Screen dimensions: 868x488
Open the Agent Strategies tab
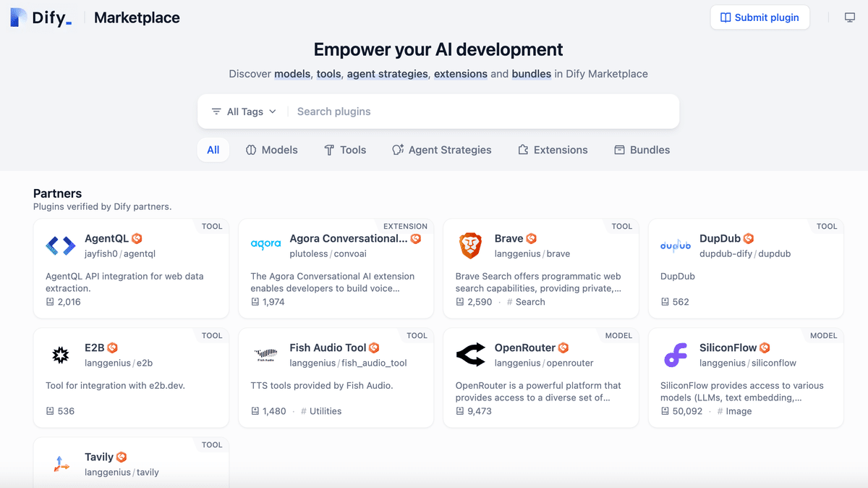tap(442, 150)
